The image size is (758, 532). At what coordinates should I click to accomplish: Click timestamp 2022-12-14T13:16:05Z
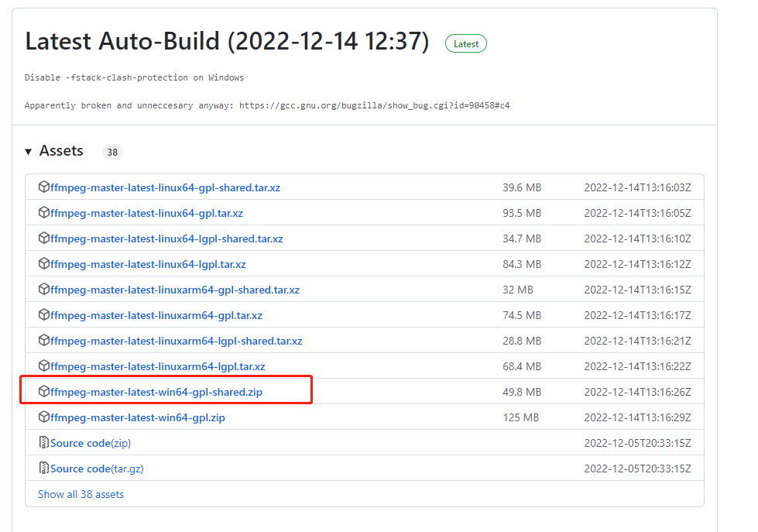tap(638, 213)
